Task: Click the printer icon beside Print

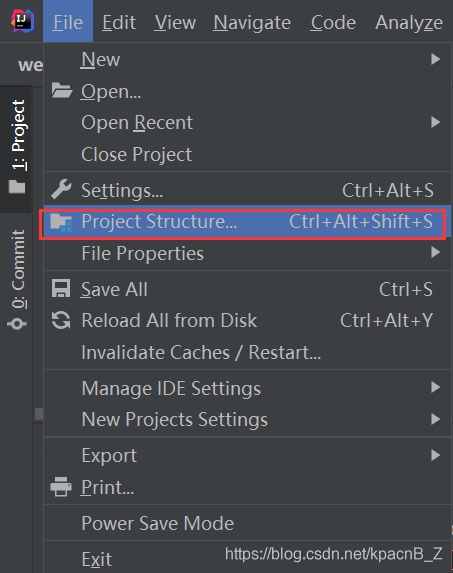Action: point(61,486)
